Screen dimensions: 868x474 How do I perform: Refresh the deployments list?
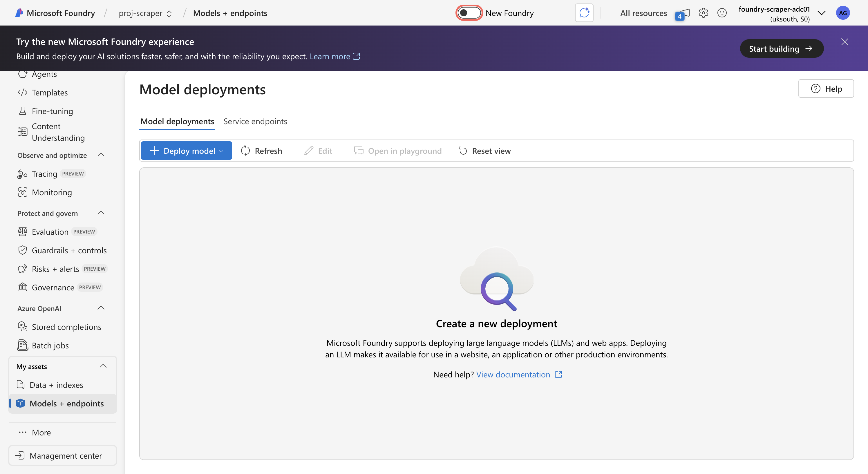pos(261,151)
